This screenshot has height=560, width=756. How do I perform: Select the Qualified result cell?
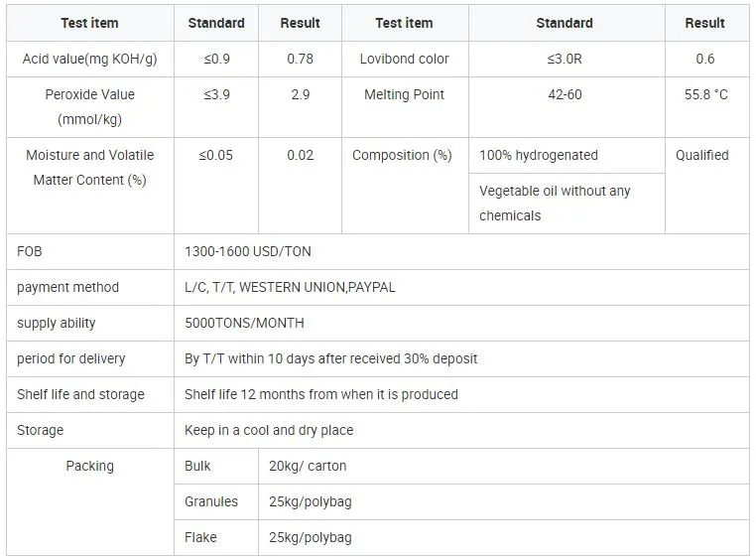pyautogui.click(x=702, y=155)
